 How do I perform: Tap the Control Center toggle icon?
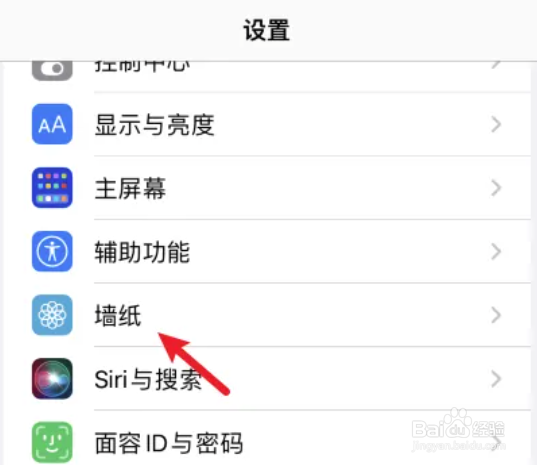click(x=52, y=70)
